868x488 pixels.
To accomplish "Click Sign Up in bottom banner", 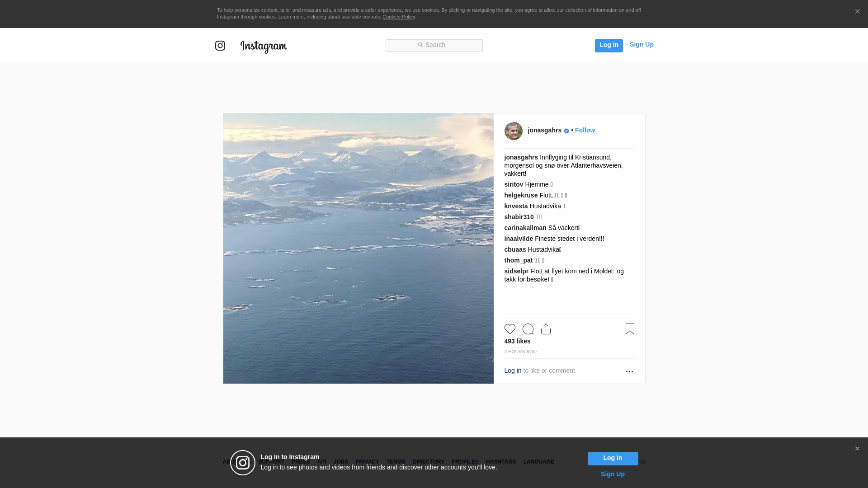I will pyautogui.click(x=612, y=474).
